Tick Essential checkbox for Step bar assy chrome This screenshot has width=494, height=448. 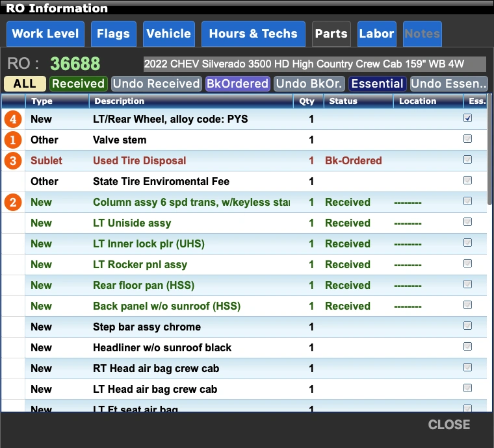(x=467, y=327)
